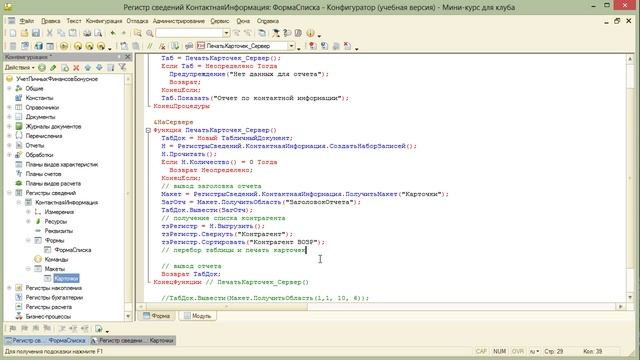Click the Copy toolbar icon

click(61, 33)
